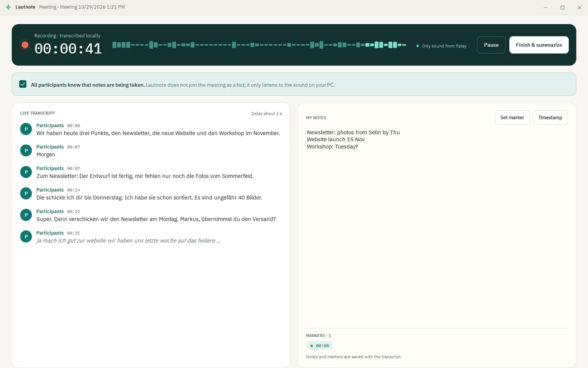Click the line 'Zum Newsletter: Der Entwurf ist fertig'
The width and height of the screenshot is (588, 368).
[145, 176]
